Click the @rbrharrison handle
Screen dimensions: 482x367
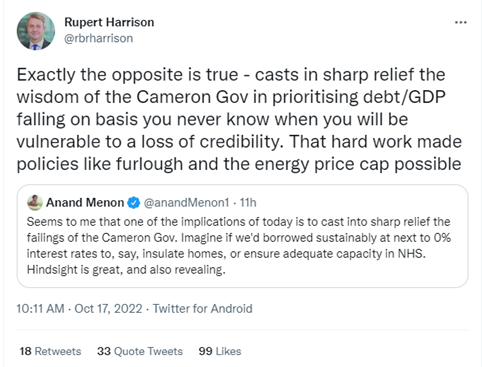(x=98, y=38)
